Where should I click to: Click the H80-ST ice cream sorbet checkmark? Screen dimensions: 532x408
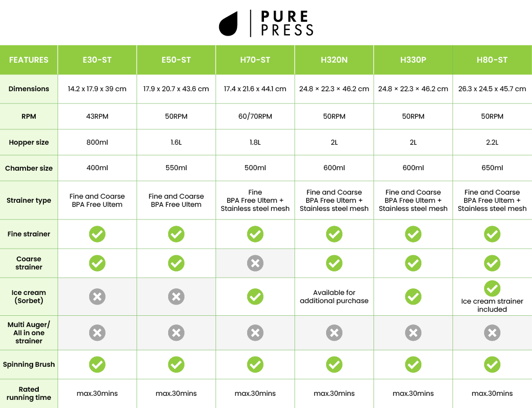click(492, 289)
